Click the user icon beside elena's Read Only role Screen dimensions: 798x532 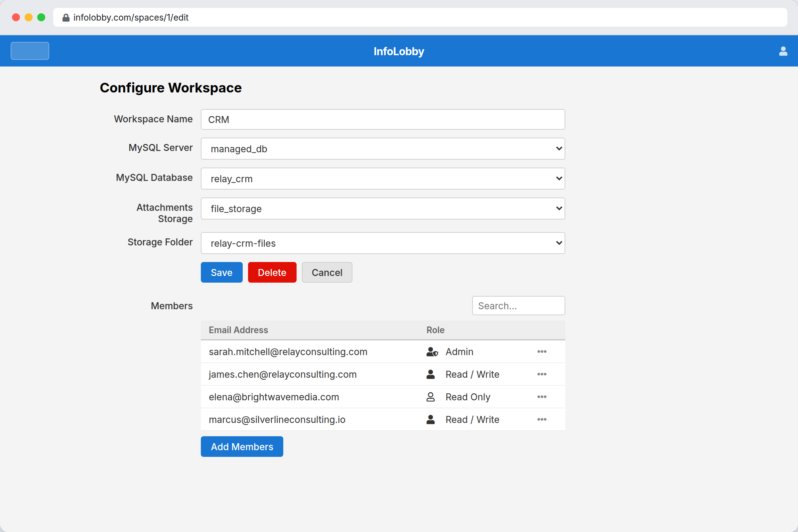pos(430,397)
